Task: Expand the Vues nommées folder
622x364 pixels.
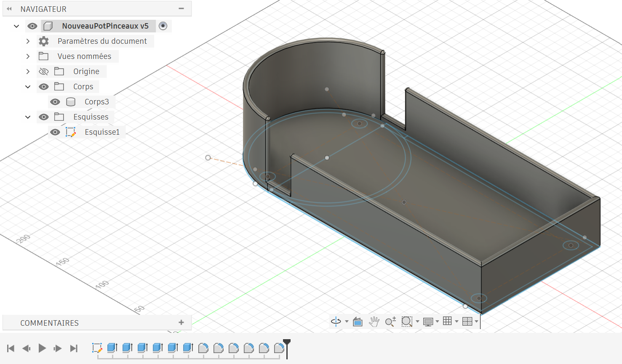Action: (x=28, y=56)
